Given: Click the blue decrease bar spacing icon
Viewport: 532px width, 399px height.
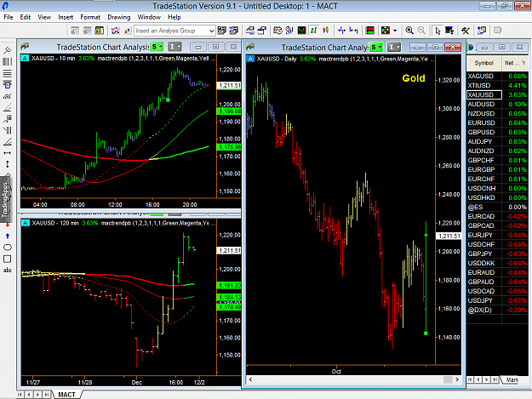Looking at the screenshot, I should (353, 31).
